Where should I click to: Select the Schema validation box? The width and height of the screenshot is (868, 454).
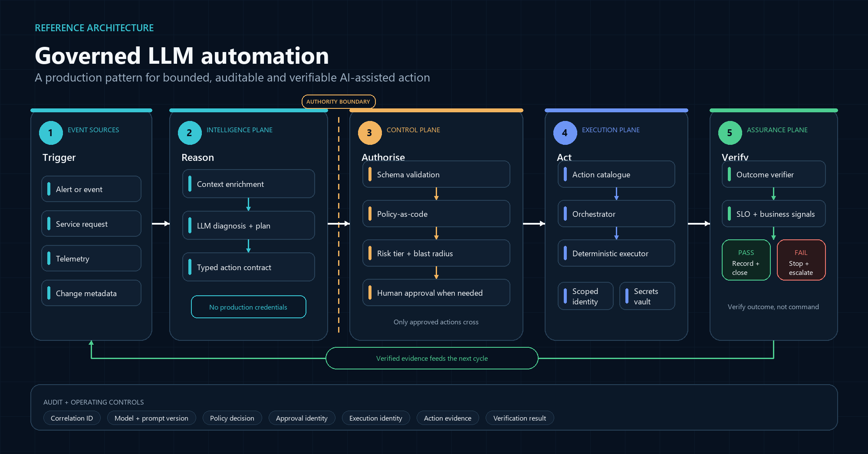pyautogui.click(x=436, y=174)
